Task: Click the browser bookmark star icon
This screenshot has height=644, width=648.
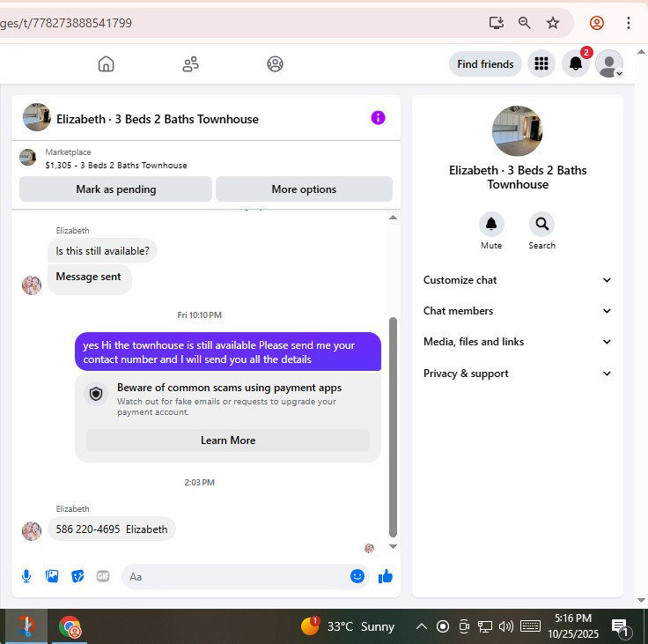Action: [x=553, y=23]
